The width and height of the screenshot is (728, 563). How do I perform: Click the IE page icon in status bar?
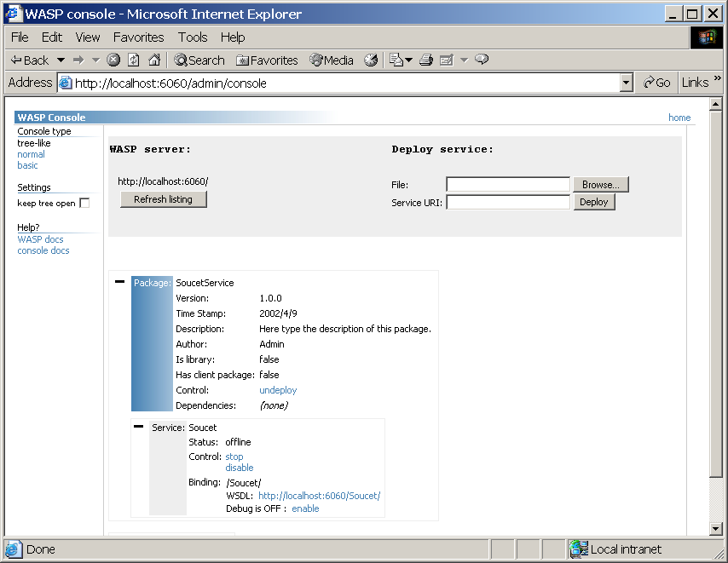click(13, 549)
